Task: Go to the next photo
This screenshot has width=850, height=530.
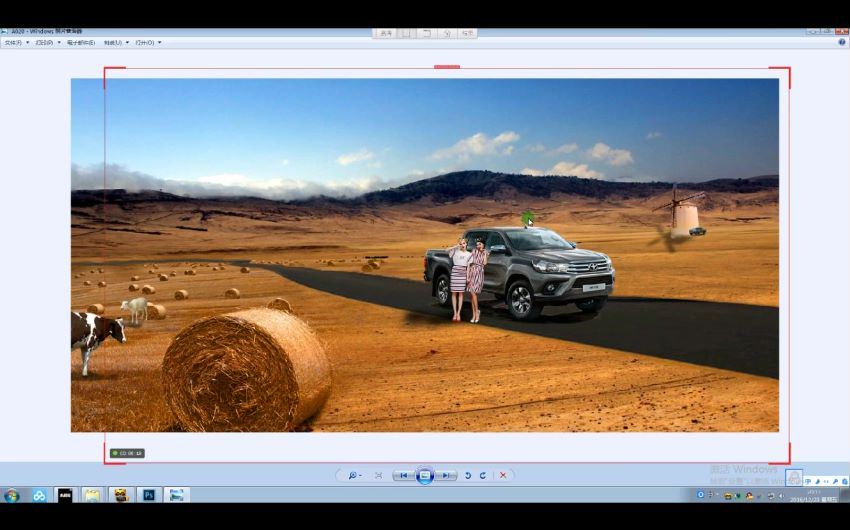Action: click(446, 475)
